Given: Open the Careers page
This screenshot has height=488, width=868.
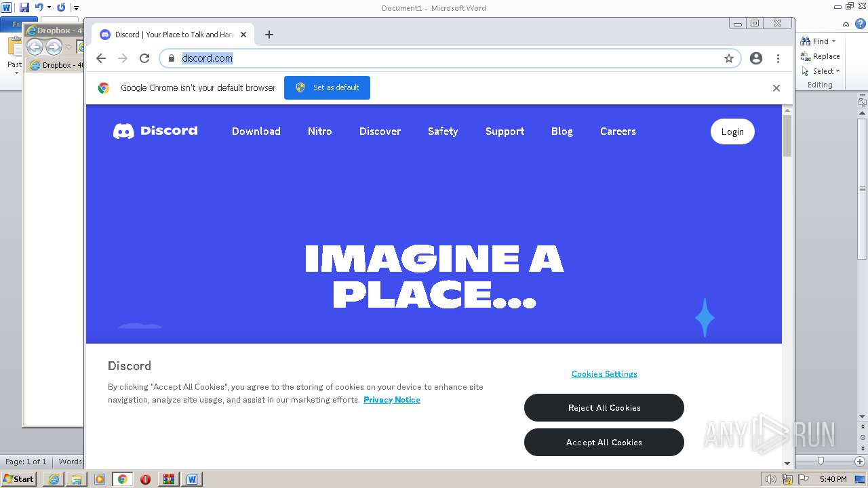Looking at the screenshot, I should tap(618, 131).
